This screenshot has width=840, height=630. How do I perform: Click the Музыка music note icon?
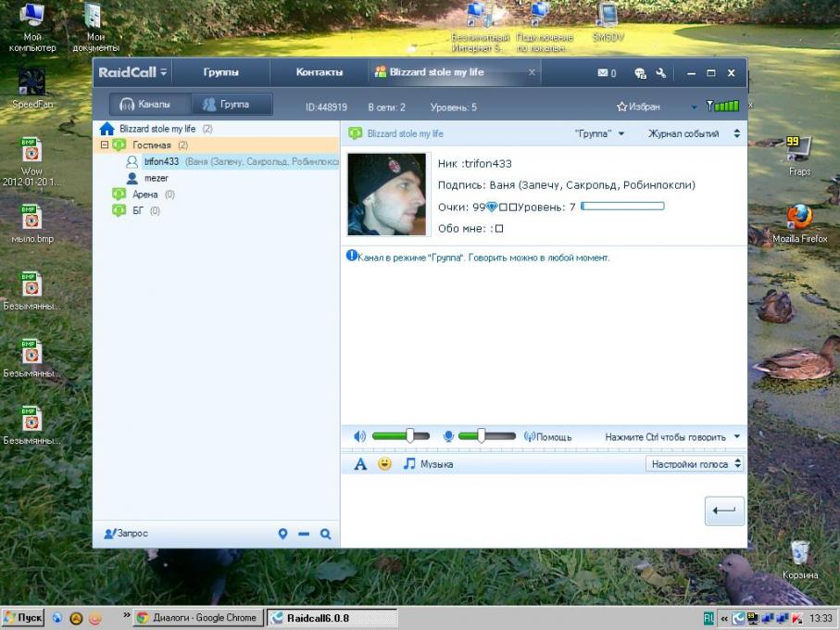pyautogui.click(x=409, y=464)
